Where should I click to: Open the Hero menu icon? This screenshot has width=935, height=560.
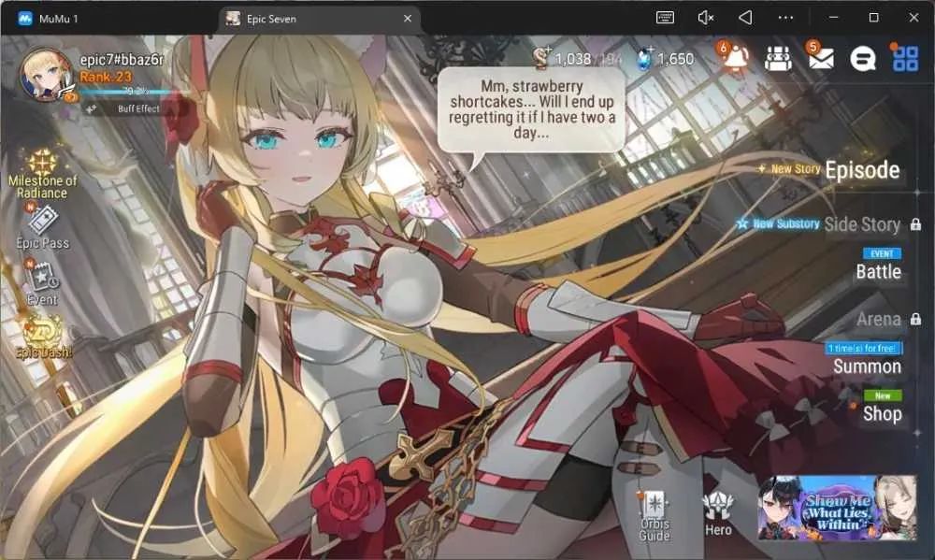click(x=718, y=514)
